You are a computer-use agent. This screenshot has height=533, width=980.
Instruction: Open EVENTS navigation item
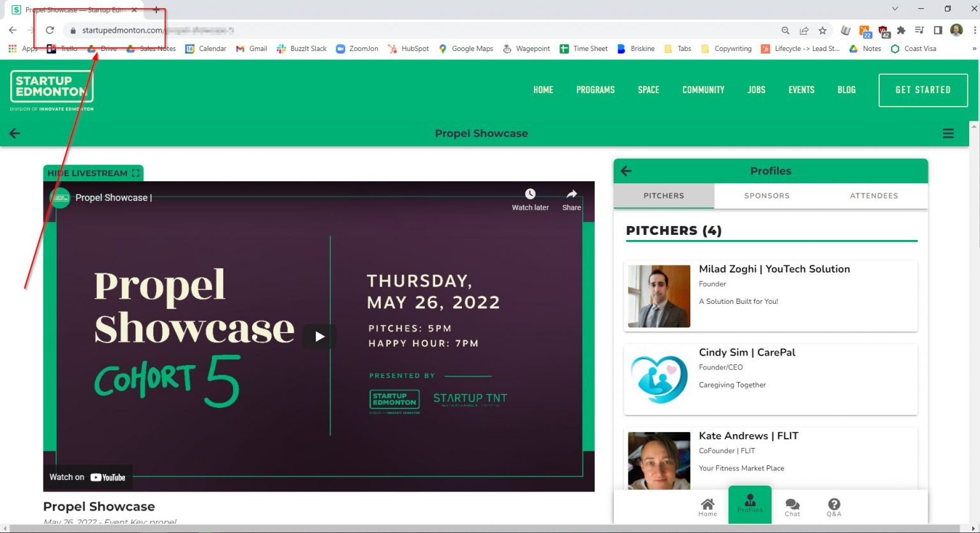801,90
